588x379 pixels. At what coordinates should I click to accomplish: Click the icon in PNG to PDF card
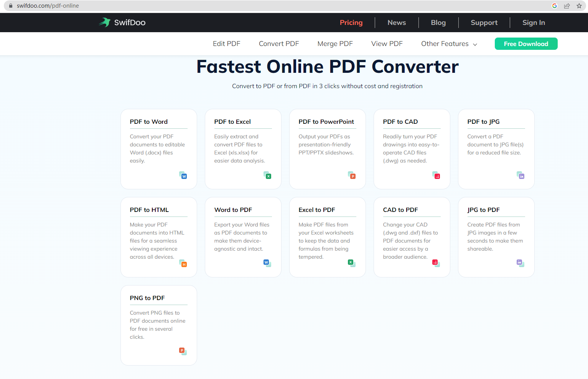point(183,351)
